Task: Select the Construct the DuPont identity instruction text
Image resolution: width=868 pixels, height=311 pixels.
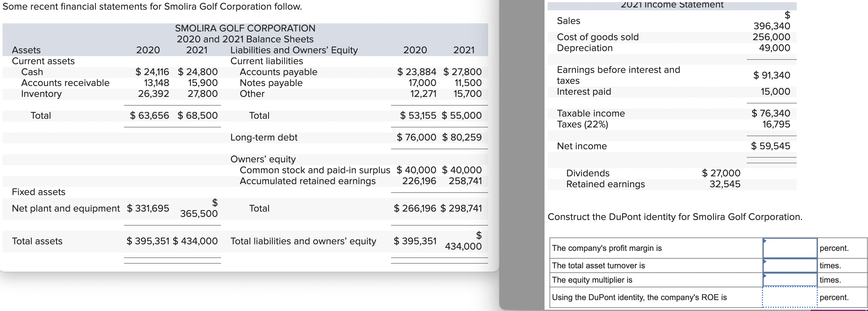Action: pyautogui.click(x=675, y=217)
